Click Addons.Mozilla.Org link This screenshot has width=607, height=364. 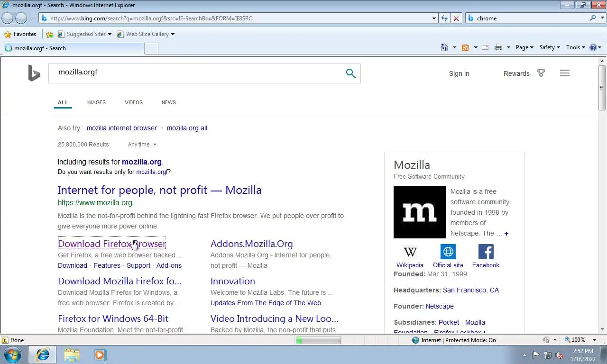[251, 244]
